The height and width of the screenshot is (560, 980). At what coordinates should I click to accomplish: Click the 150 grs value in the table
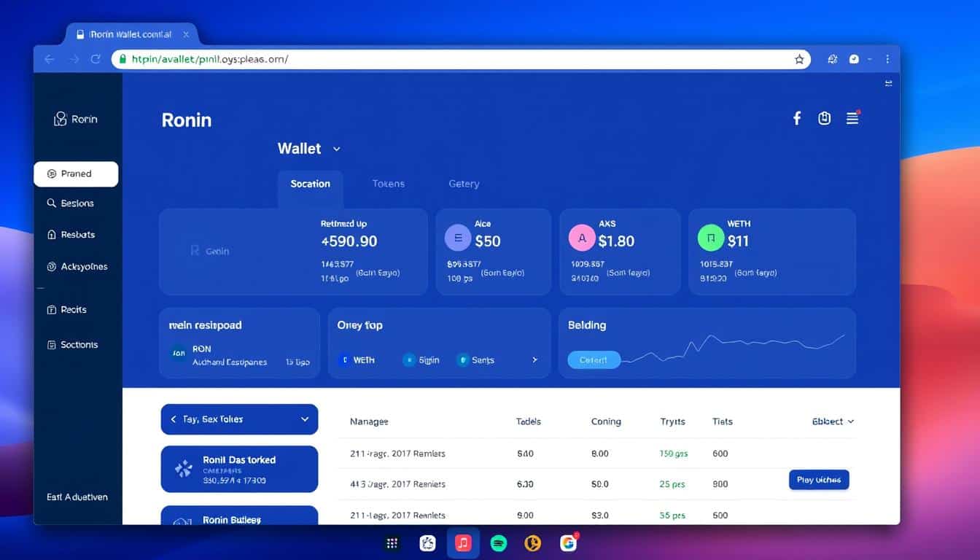[x=673, y=454]
